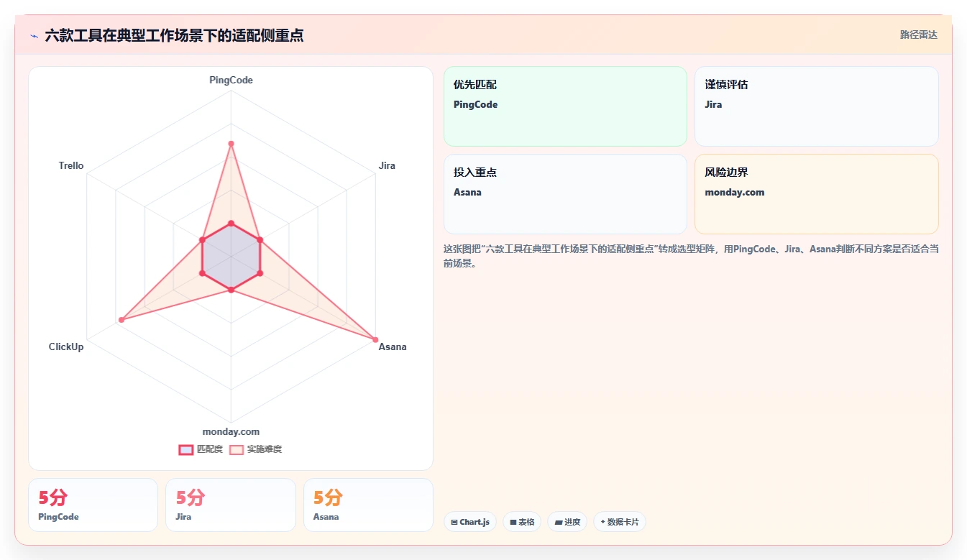Click the 5分 Asana score card
This screenshot has height=560, width=967.
pyautogui.click(x=368, y=505)
